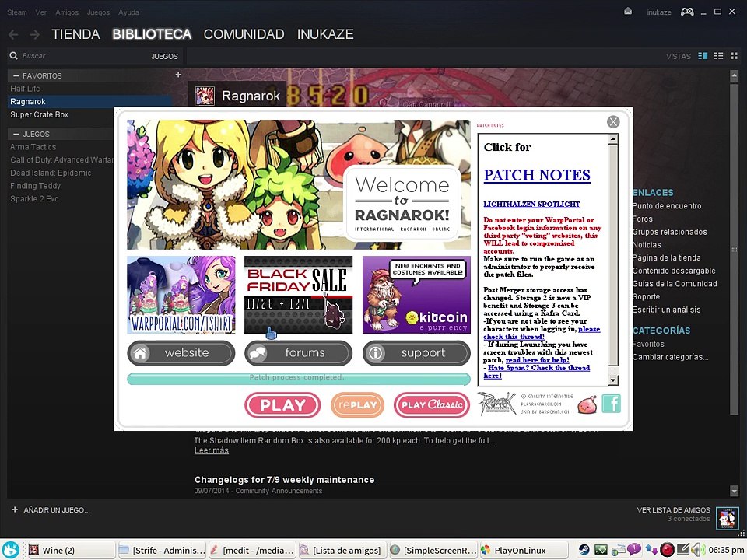
Task: Click the Ragnarok Online logo in launcher
Action: point(497,404)
